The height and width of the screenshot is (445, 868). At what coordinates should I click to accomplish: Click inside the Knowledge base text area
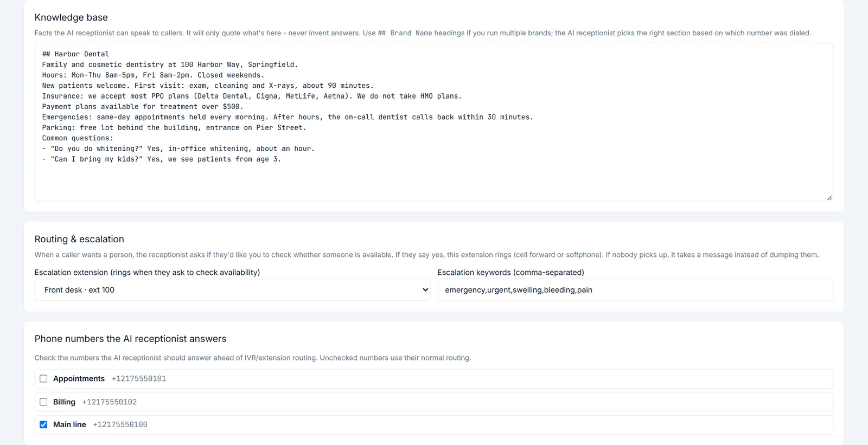point(434,122)
